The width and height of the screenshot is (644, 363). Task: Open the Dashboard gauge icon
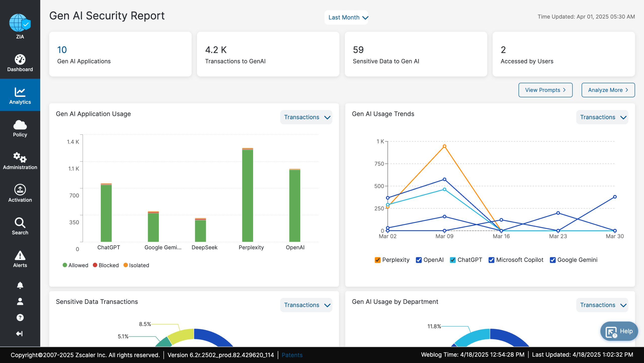click(x=20, y=60)
